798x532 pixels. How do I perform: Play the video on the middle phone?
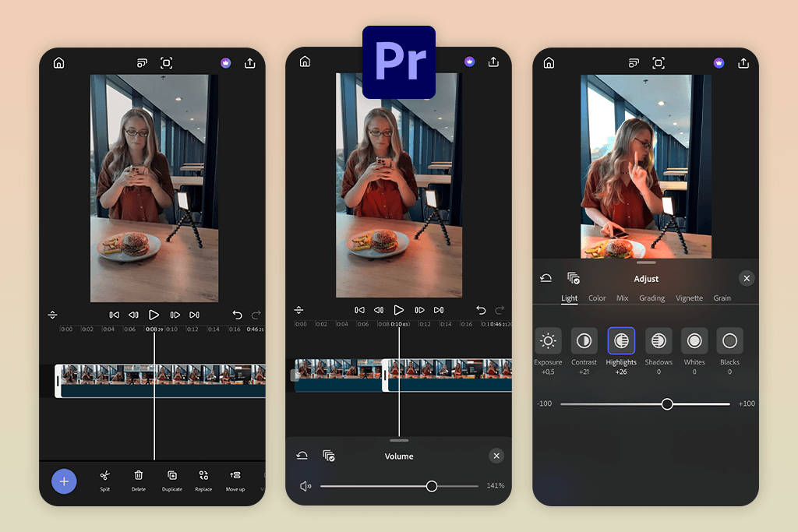pos(399,310)
